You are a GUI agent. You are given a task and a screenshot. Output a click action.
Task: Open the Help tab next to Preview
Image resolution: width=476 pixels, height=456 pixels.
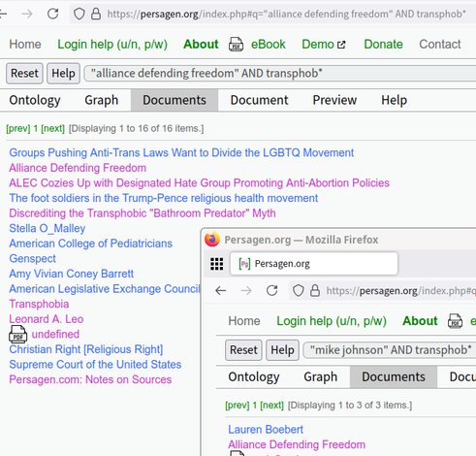coord(394,100)
